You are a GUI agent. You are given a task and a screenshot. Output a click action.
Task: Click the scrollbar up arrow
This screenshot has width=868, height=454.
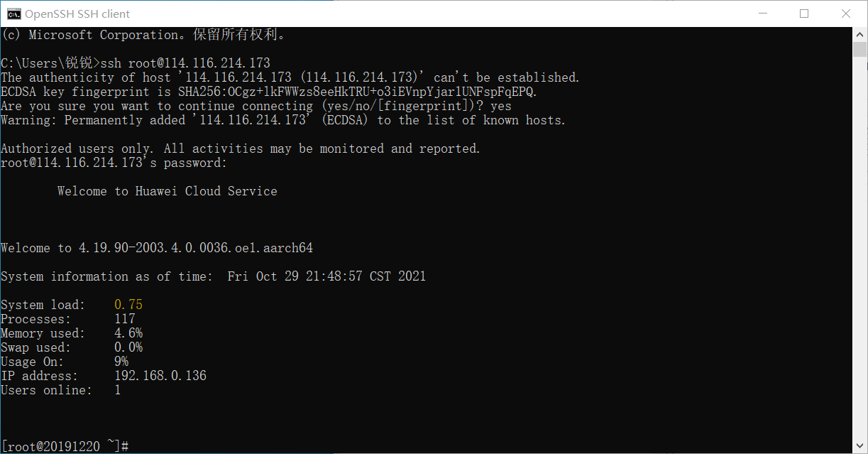(x=859, y=34)
